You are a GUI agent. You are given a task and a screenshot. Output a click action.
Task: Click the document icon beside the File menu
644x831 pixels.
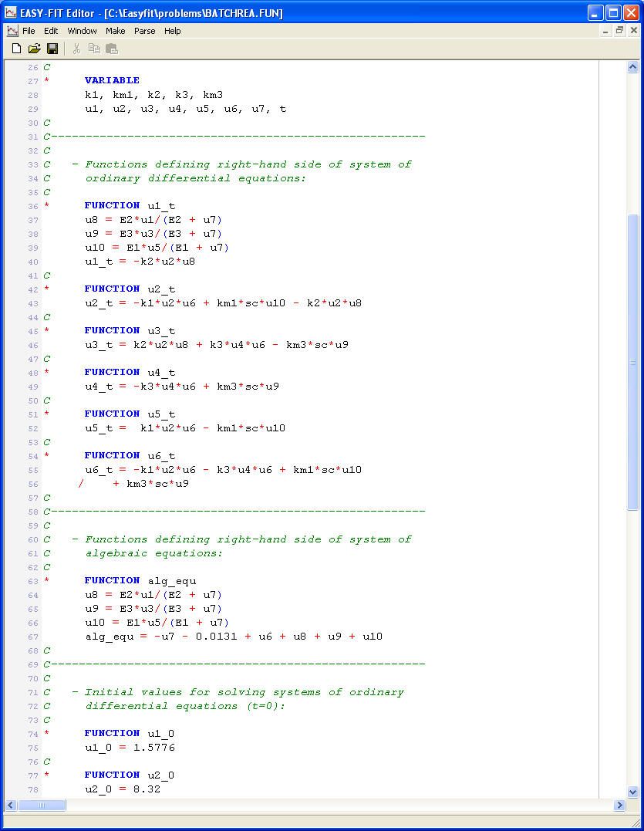point(12,31)
